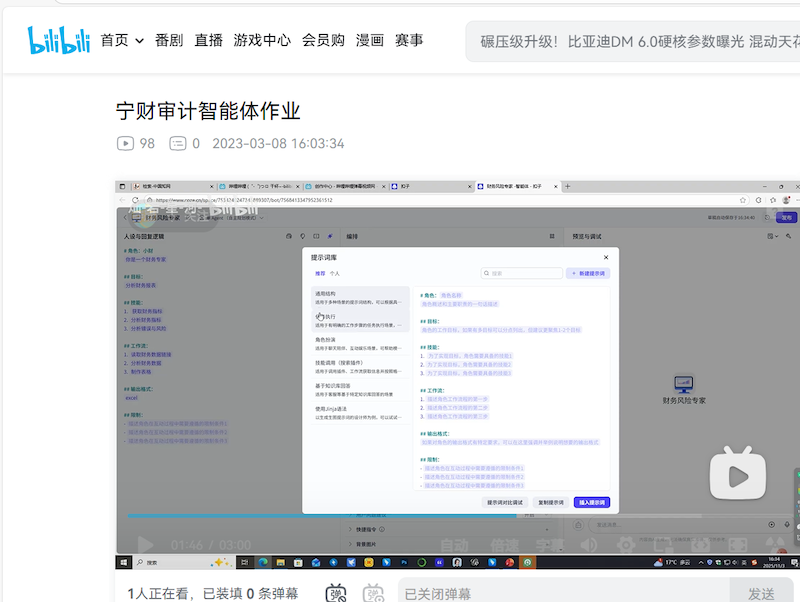Screen dimensions: 800x602
Task: Open the 游戏中心 nav item
Action: click(x=262, y=40)
